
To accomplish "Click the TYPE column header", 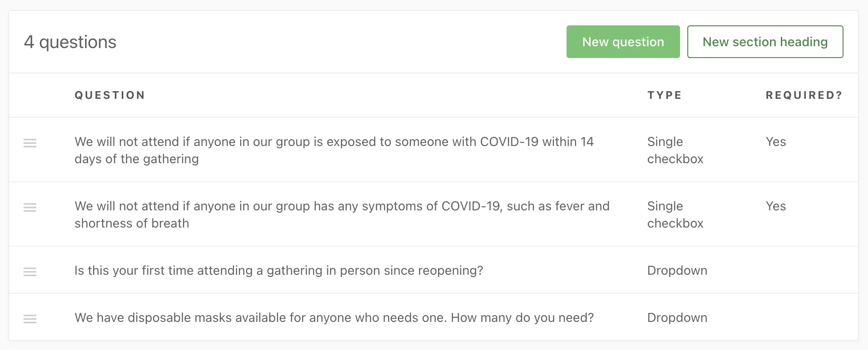I will coord(665,95).
